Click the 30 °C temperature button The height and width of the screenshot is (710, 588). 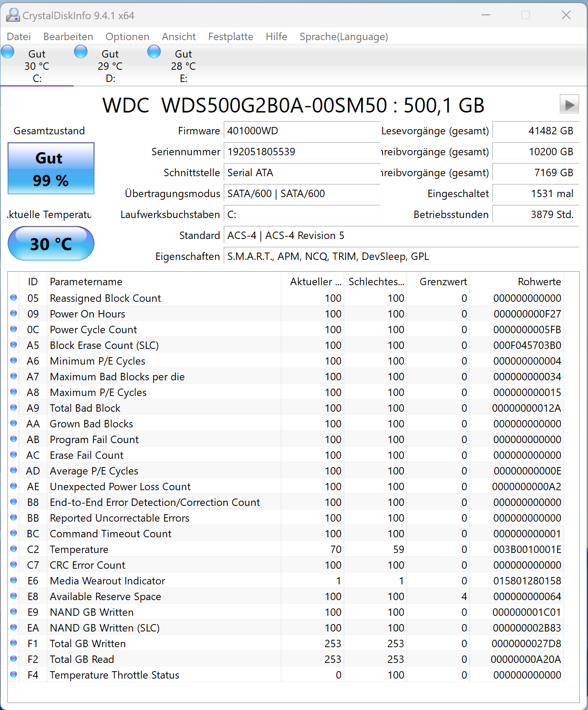pos(51,243)
